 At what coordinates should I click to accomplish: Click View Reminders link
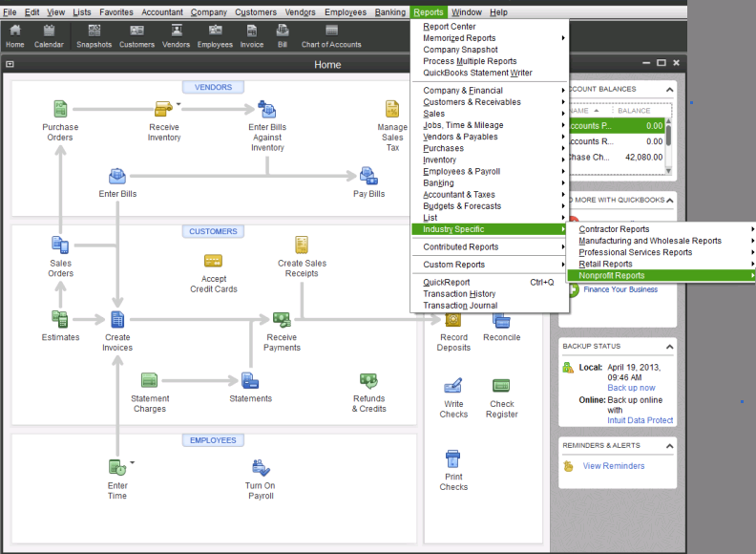[613, 466]
